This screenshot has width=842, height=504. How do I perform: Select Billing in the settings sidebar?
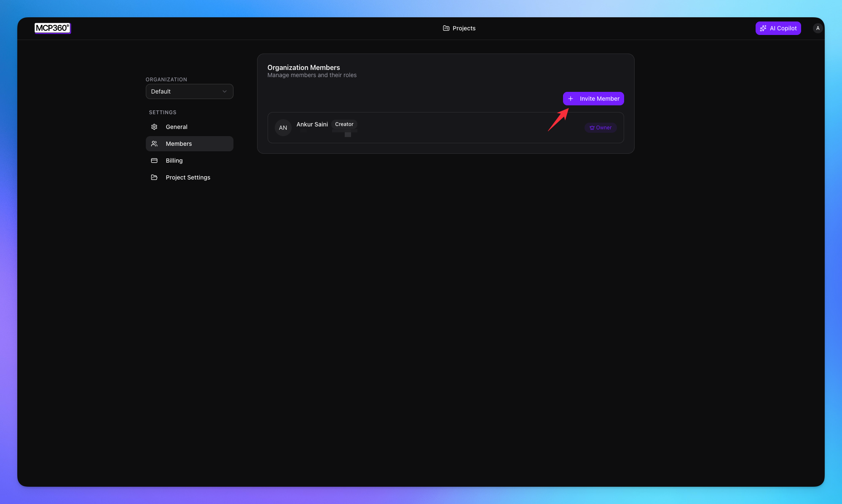pos(174,161)
